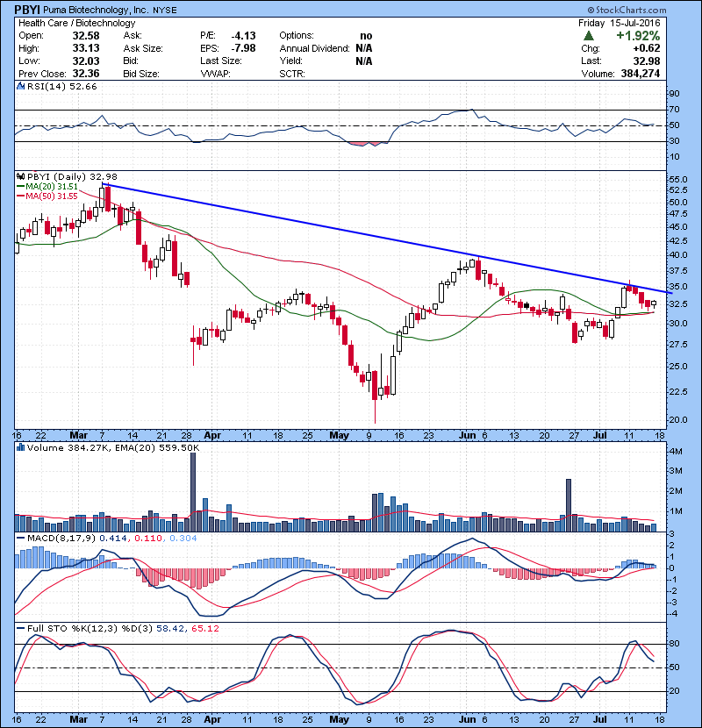702x728 pixels.
Task: Click the last candlestick on price chart
Action: click(654, 304)
